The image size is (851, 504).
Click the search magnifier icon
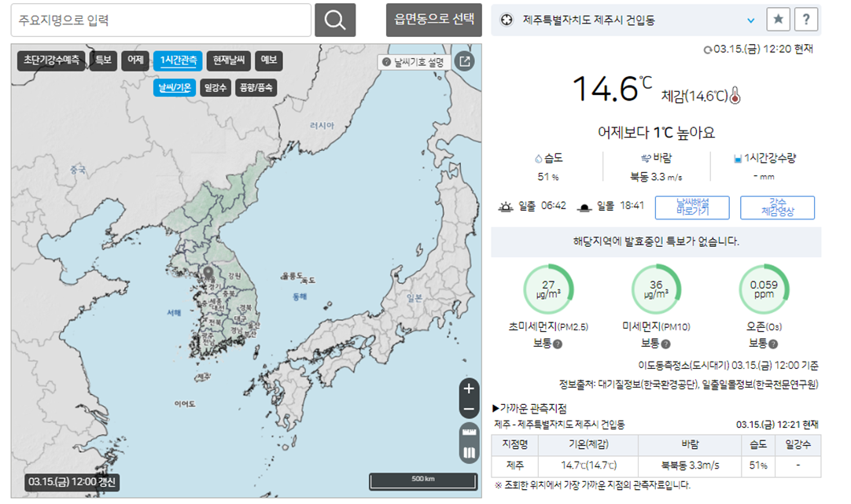[x=335, y=20]
